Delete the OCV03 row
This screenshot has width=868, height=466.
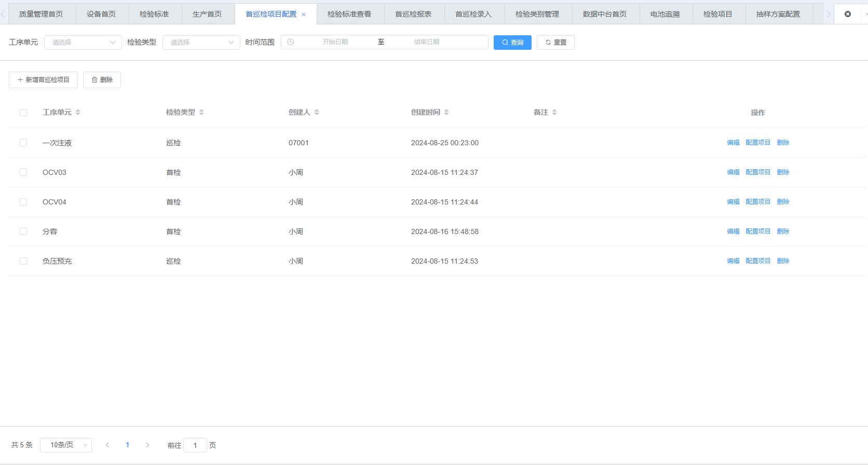(783, 172)
